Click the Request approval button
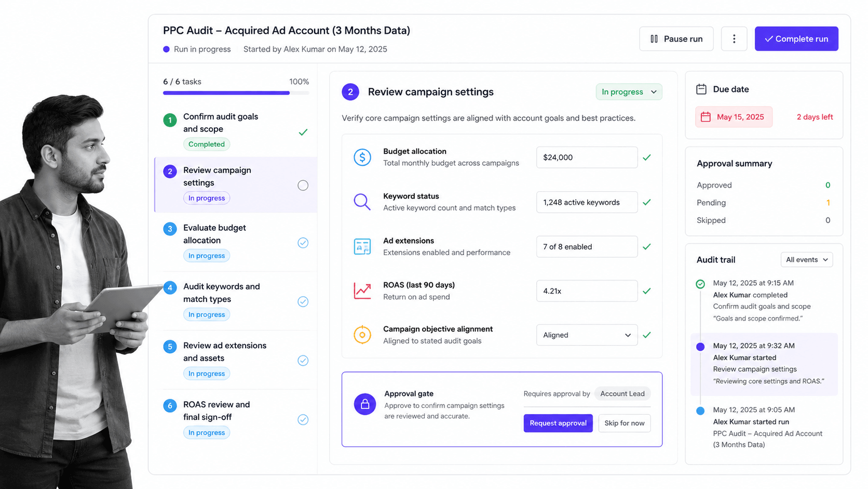Screen dimensions: 868x489 click(x=558, y=423)
